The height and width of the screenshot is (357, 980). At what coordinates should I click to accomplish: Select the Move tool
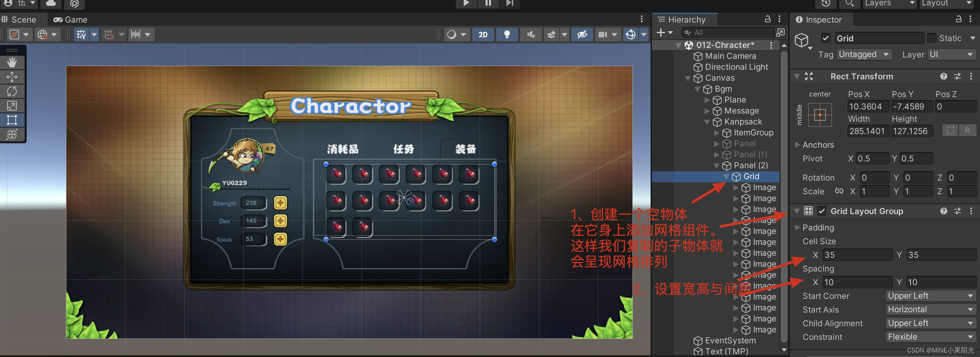coord(12,77)
